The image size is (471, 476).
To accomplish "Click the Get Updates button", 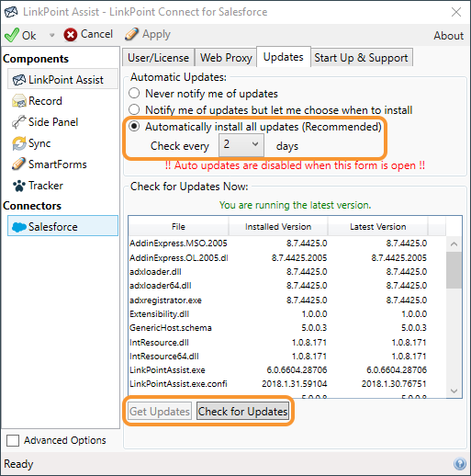I will 160,412.
